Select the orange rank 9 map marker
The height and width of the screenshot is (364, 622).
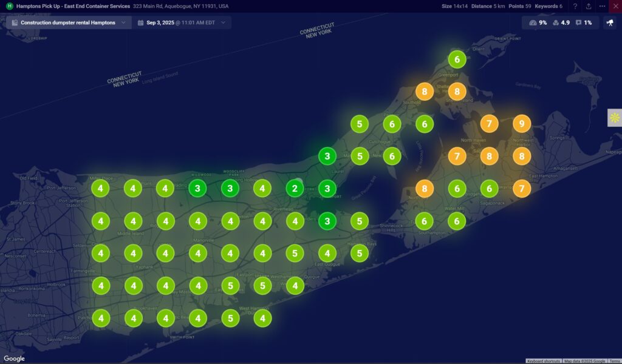(521, 124)
